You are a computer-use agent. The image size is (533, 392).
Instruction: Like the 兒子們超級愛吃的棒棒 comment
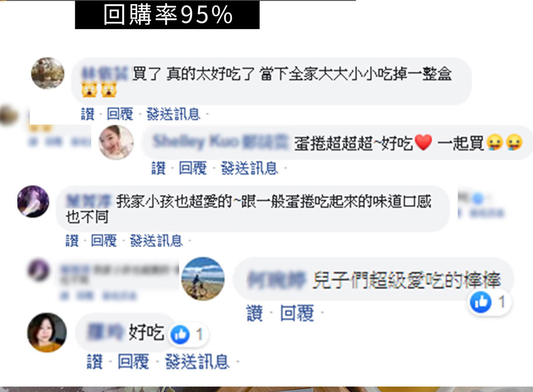255,313
